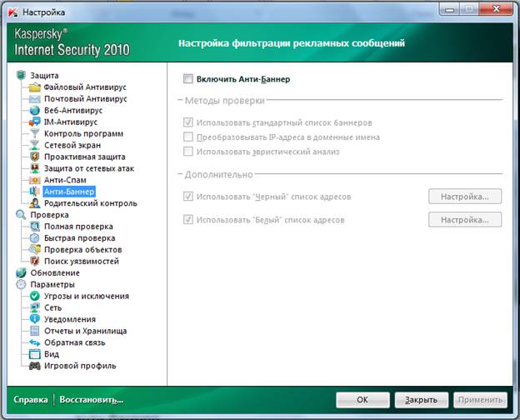The height and width of the screenshot is (420, 520).
Task: Confirm with the OK button
Action: (x=362, y=400)
